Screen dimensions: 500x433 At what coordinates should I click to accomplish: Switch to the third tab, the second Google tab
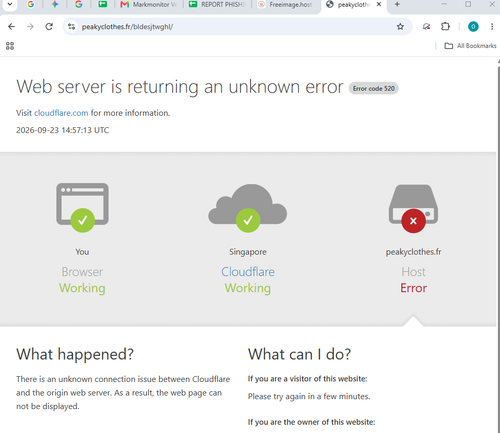click(79, 5)
